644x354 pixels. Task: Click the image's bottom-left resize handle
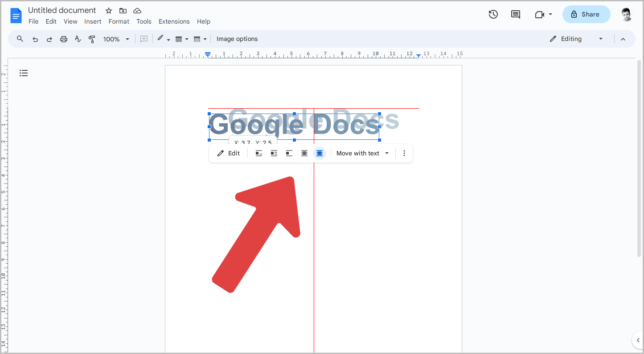click(x=209, y=140)
